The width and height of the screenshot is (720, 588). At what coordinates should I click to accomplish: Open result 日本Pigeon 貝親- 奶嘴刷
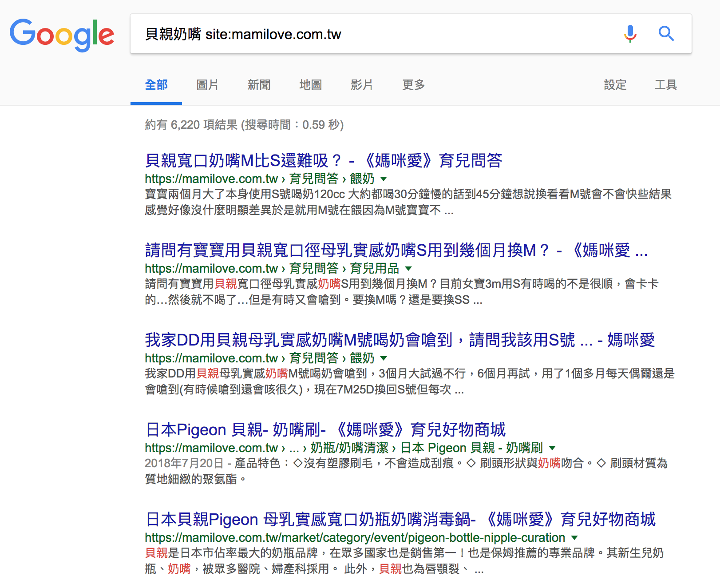click(325, 429)
